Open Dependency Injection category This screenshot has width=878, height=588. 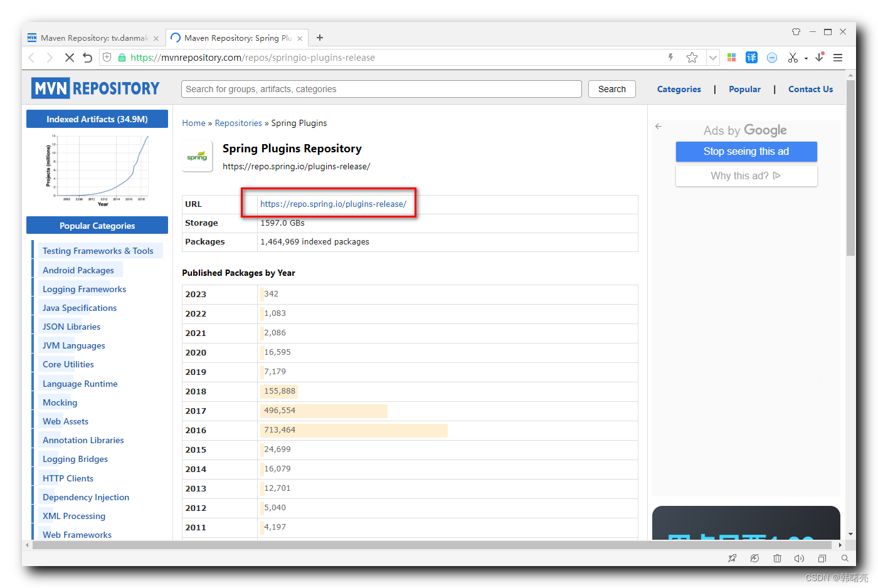coord(86,497)
